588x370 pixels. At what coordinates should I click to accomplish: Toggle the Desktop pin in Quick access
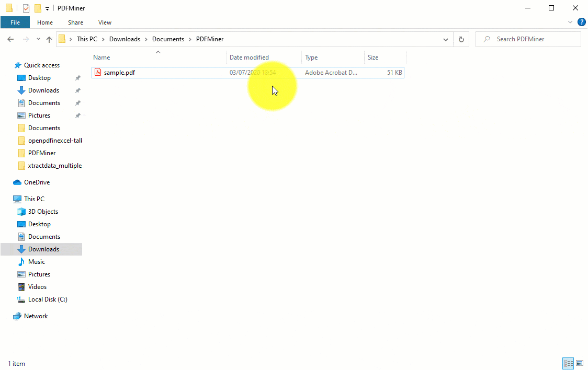point(77,77)
